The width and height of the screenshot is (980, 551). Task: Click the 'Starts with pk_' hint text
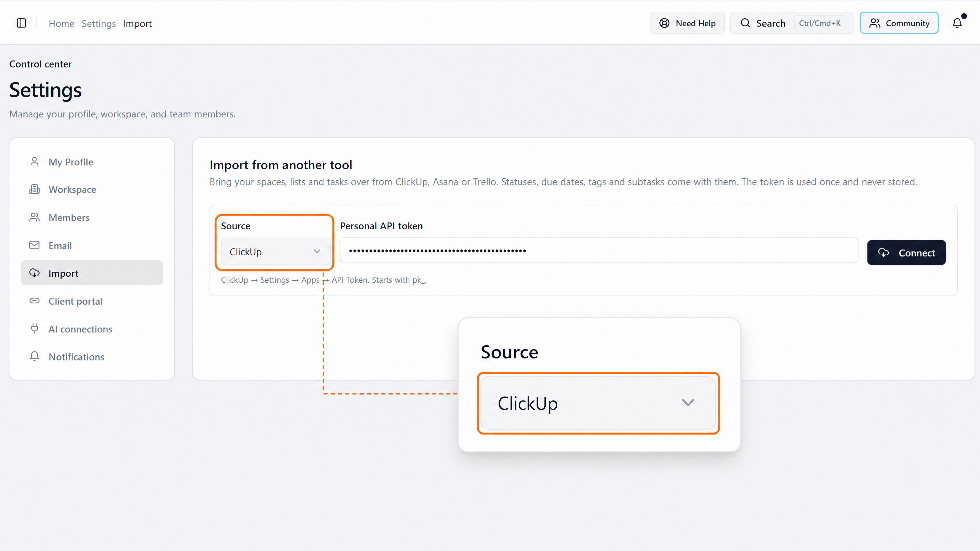399,280
